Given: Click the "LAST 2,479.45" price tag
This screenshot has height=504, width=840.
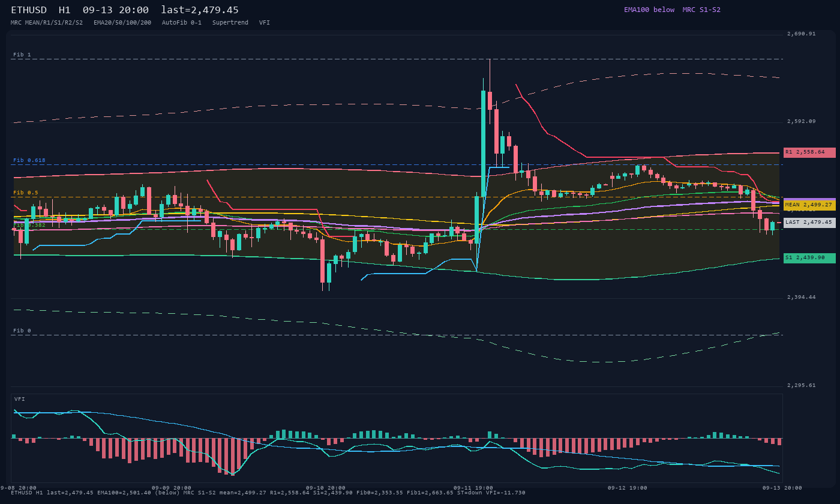Looking at the screenshot, I should pyautogui.click(x=809, y=223).
